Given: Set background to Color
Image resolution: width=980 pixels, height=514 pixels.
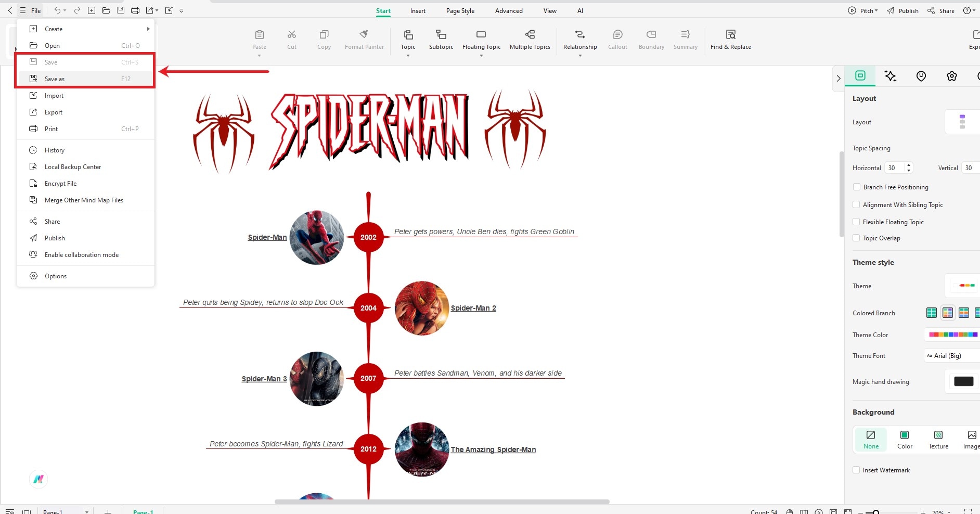Looking at the screenshot, I should 905,440.
